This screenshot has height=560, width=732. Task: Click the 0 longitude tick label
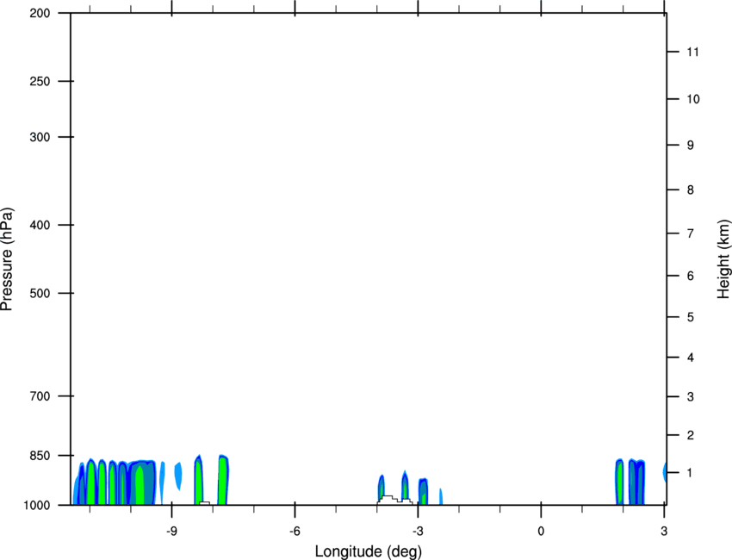pyautogui.click(x=541, y=532)
